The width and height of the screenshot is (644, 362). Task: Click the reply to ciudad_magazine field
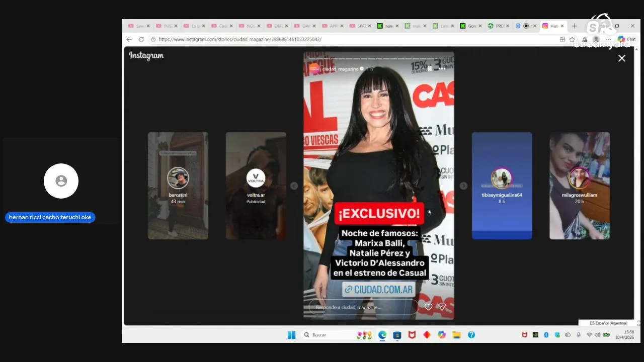point(363,307)
